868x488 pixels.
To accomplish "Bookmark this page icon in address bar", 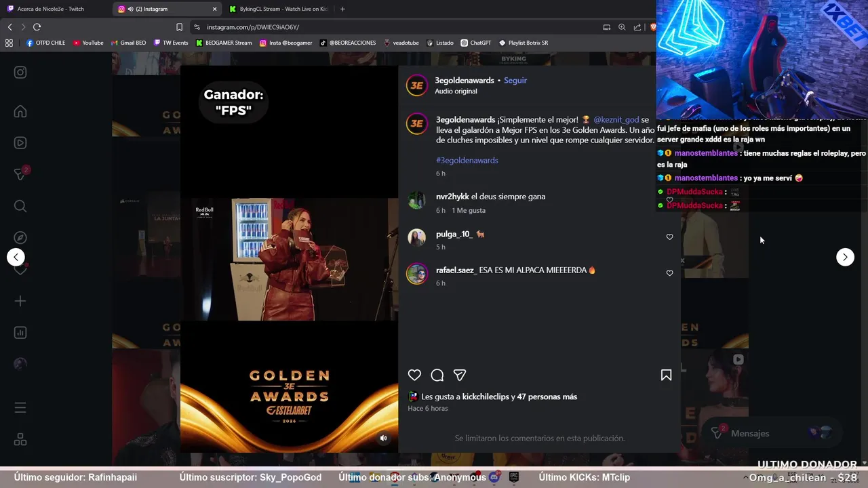I will (179, 27).
